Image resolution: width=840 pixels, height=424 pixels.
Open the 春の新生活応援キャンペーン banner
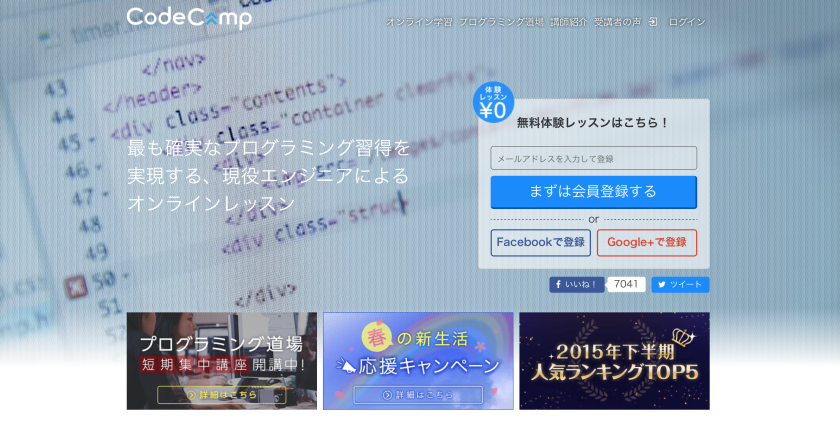[418, 361]
